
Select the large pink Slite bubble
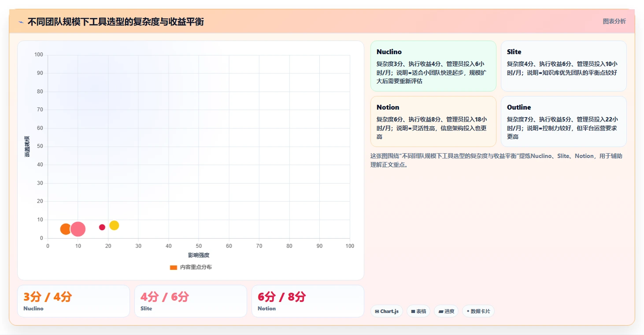click(x=78, y=229)
